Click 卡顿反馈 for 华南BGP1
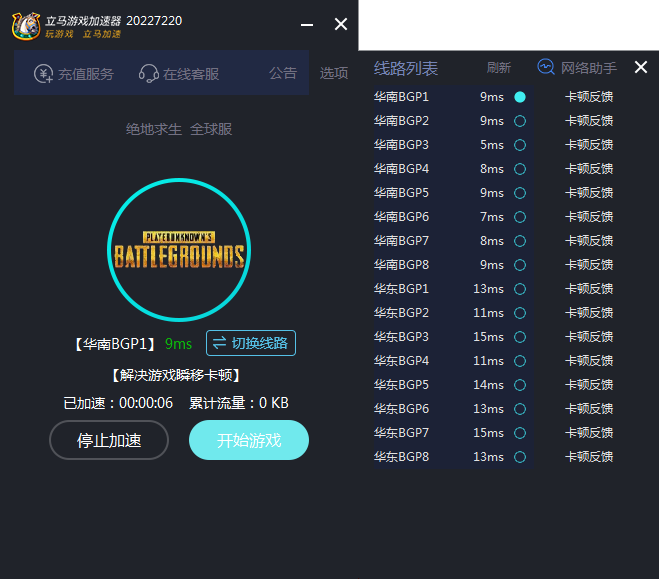Image resolution: width=659 pixels, height=579 pixels. click(589, 97)
